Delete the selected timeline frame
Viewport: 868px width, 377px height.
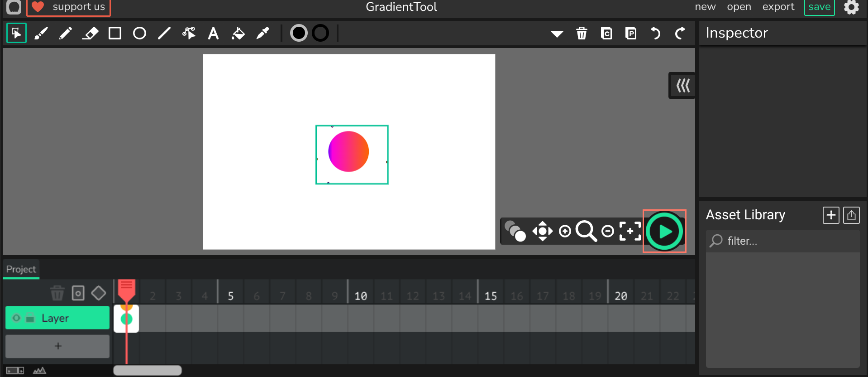(57, 293)
